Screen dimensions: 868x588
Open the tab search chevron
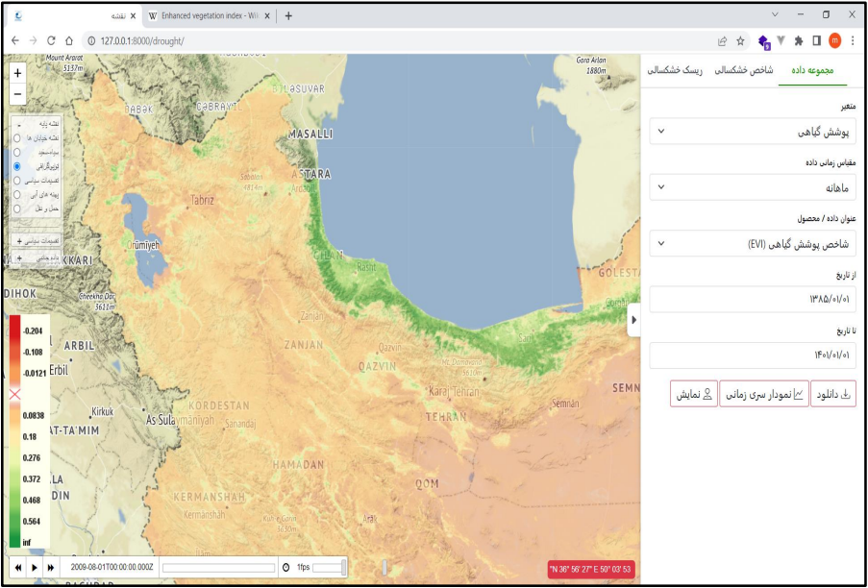click(x=775, y=15)
